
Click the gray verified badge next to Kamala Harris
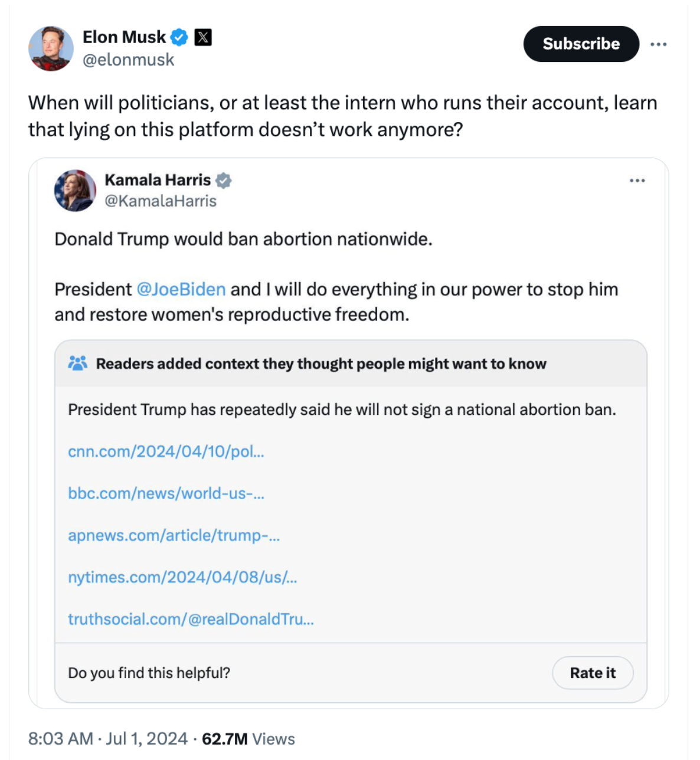coord(224,180)
